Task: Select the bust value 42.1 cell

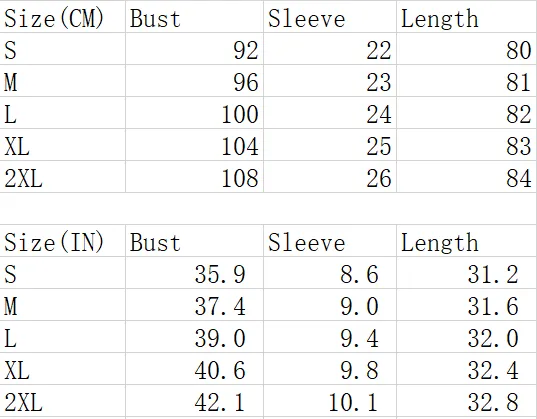Action: point(195,400)
